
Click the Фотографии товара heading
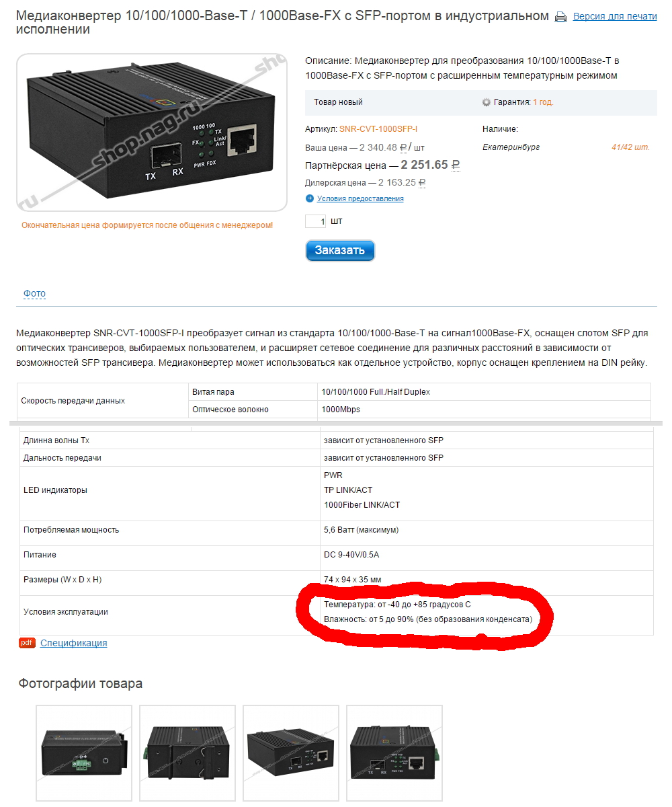coord(81,684)
